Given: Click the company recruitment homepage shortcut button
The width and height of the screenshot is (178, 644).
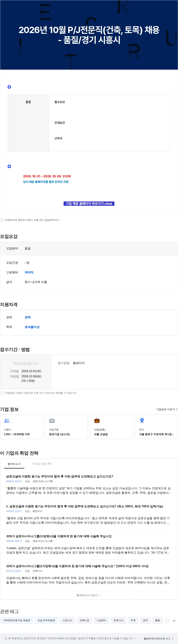Looking at the screenshot, I should [x=89, y=204].
